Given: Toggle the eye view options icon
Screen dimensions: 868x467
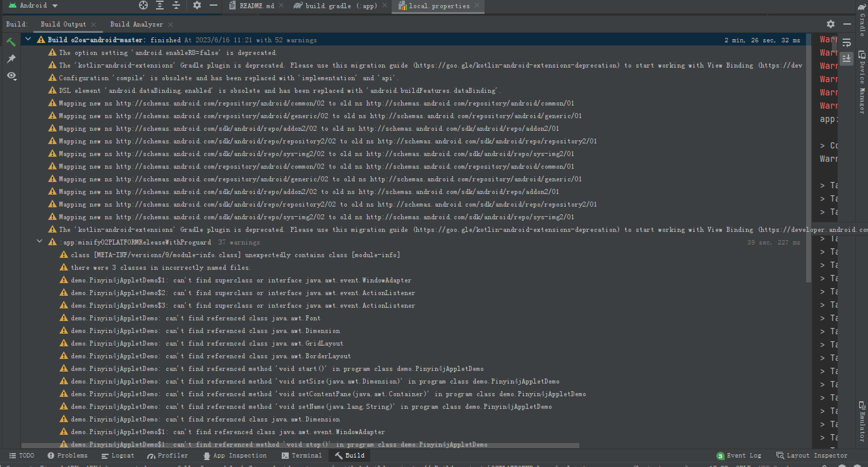Looking at the screenshot, I should (x=11, y=76).
